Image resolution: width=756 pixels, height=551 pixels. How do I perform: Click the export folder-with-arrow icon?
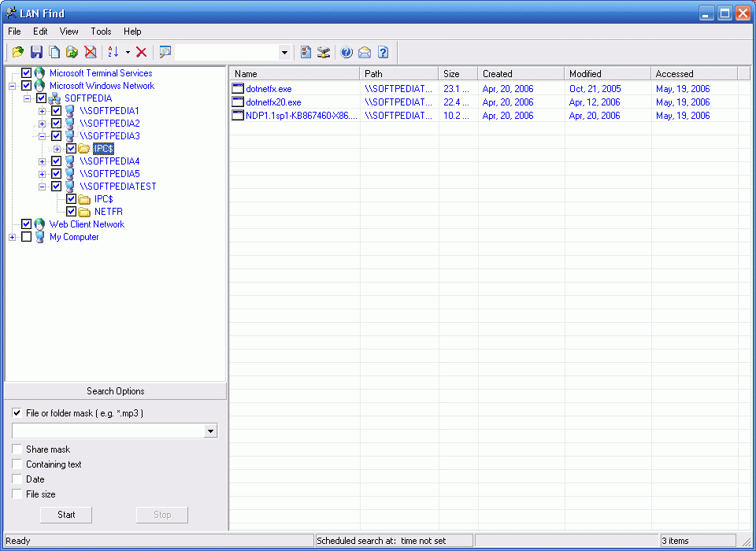point(72,52)
